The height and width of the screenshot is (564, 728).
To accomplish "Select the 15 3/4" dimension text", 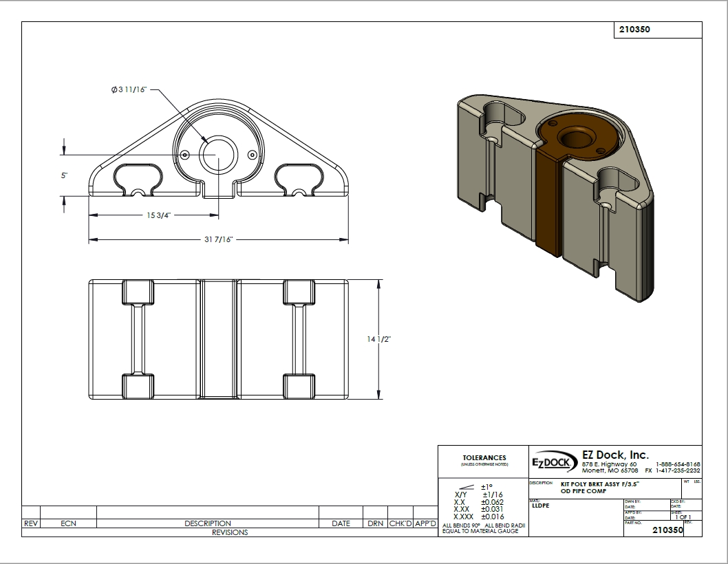I will [x=159, y=215].
